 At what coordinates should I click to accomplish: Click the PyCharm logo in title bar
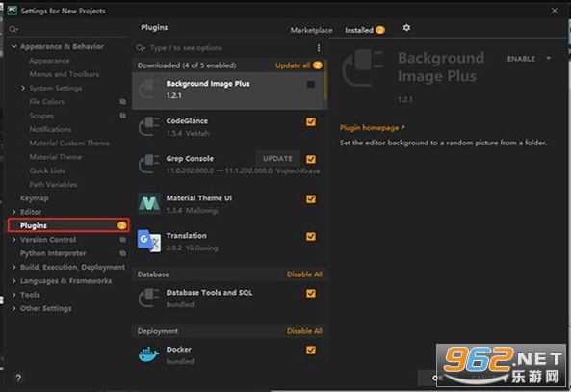13,11
